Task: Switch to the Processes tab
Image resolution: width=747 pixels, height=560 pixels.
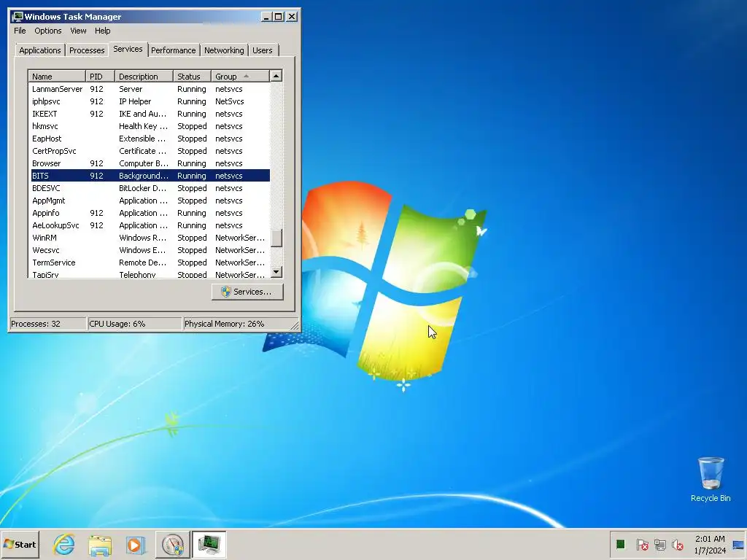Action: coord(87,50)
